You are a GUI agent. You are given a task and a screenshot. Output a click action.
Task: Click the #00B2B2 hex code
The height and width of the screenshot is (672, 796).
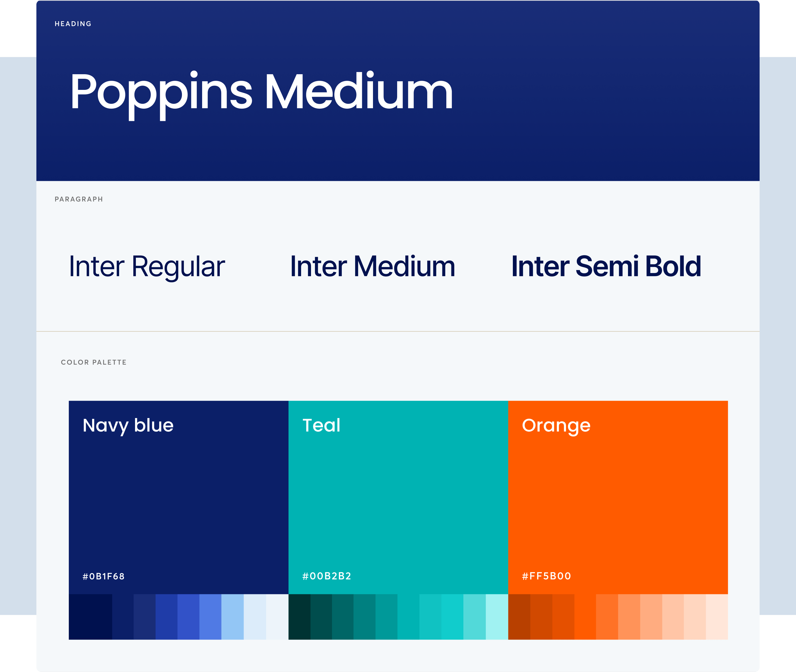click(x=327, y=576)
